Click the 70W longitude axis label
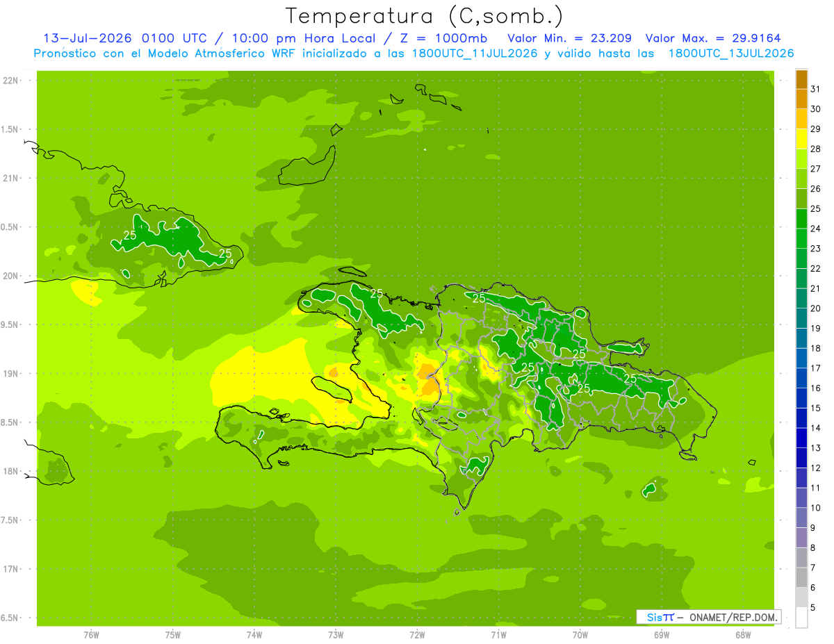 [580, 634]
